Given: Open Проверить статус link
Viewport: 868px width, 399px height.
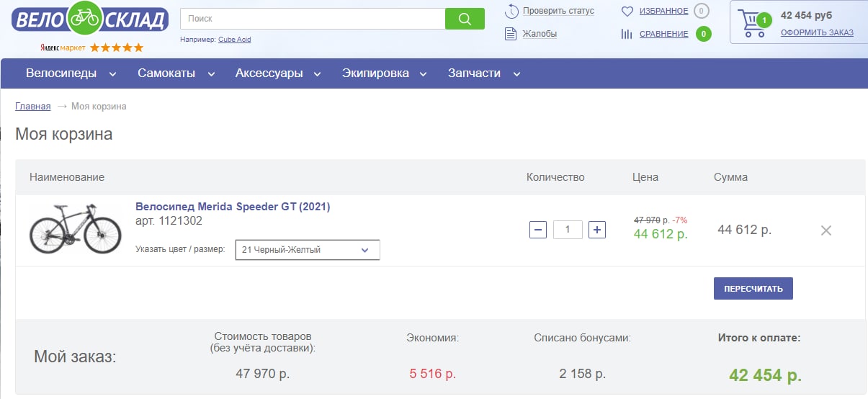Looking at the screenshot, I should (558, 11).
